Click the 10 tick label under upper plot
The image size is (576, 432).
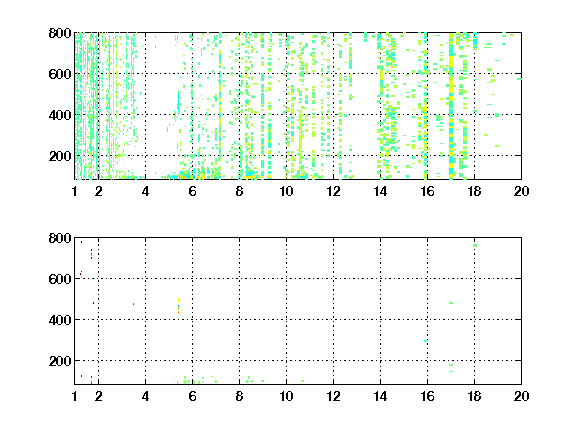pyautogui.click(x=286, y=191)
